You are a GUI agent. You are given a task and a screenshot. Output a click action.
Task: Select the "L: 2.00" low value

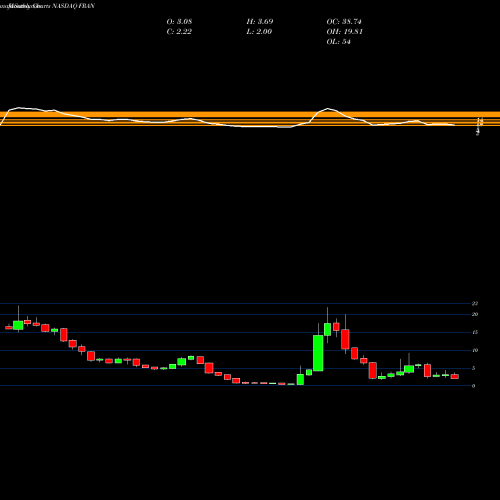click(259, 32)
